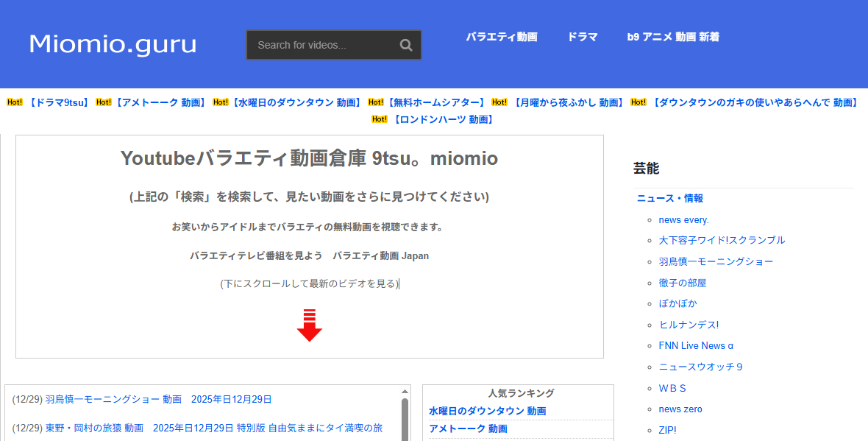Click the news every. sidebar link

tap(683, 219)
